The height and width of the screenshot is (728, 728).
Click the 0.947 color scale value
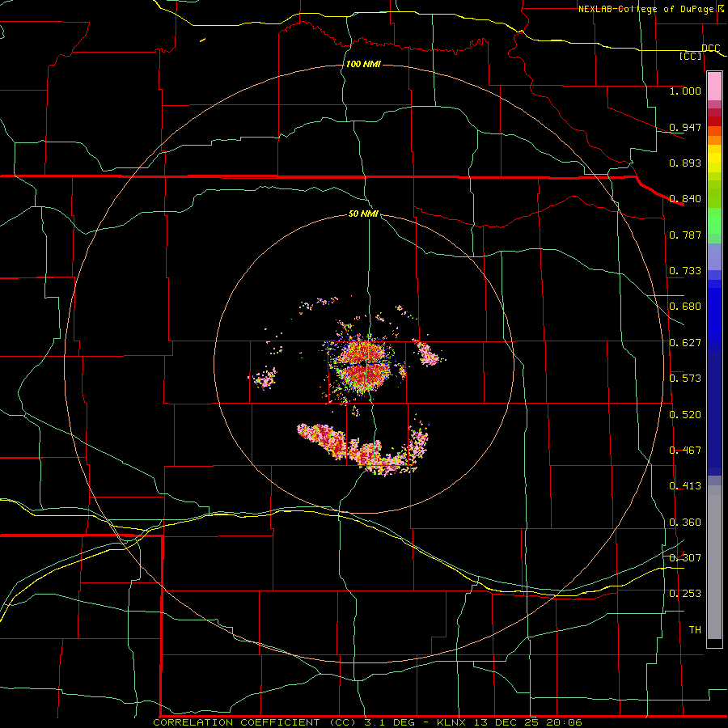coord(685,127)
